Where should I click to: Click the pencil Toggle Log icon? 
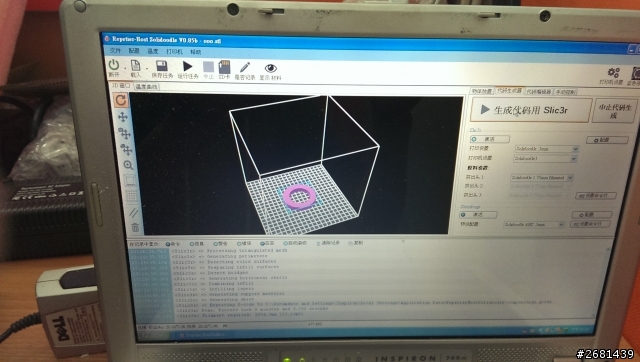click(245, 67)
